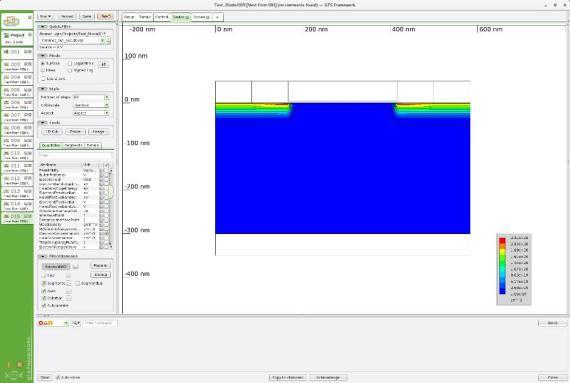Switch to the Quantities tab
The image size is (570, 383).
(x=51, y=145)
